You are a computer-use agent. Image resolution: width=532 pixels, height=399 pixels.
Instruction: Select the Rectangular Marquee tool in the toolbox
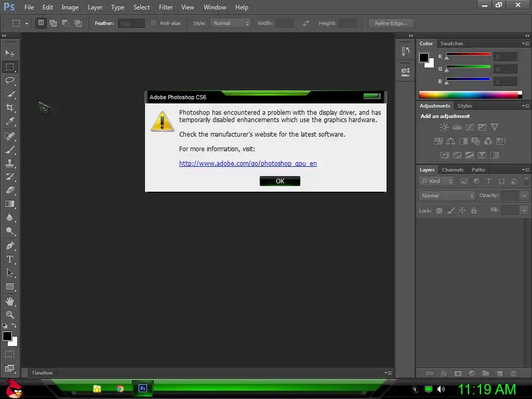click(x=10, y=67)
